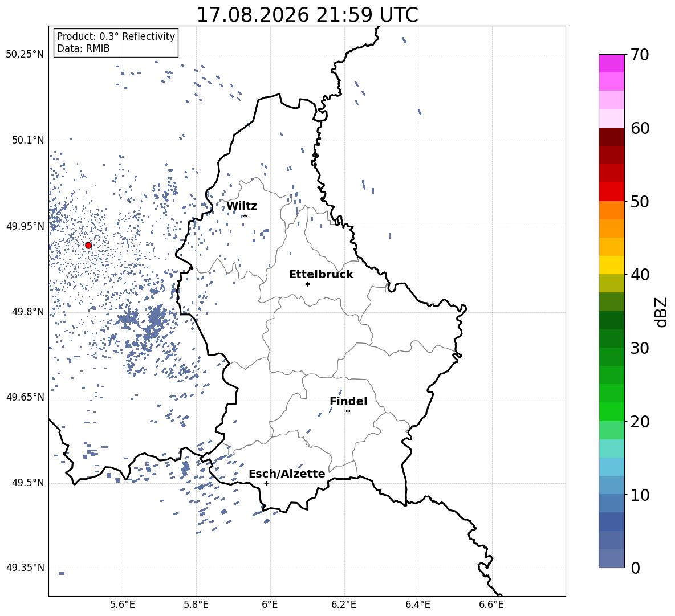Click the Esch/Alzette city label
Screen dimensions: 675x616
pyautogui.click(x=287, y=474)
